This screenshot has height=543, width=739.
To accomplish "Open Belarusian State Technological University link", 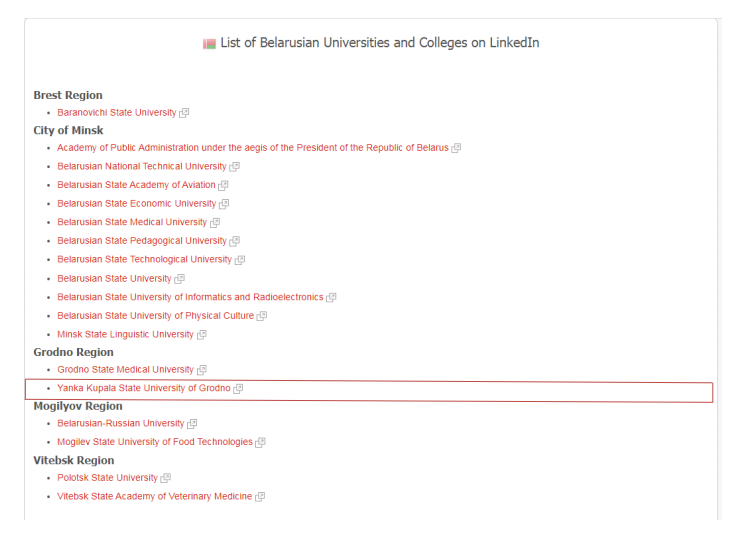I will [x=145, y=259].
